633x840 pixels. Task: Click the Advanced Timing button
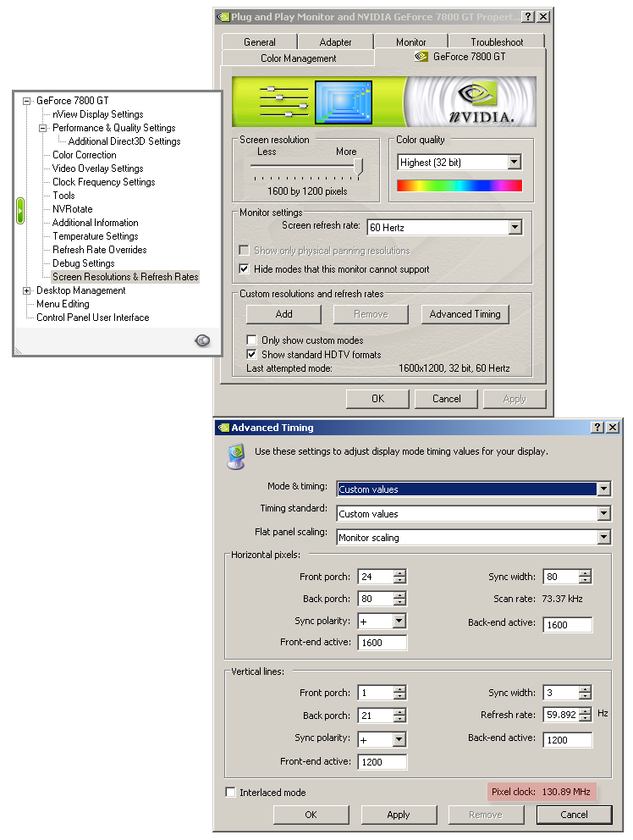coord(465,314)
